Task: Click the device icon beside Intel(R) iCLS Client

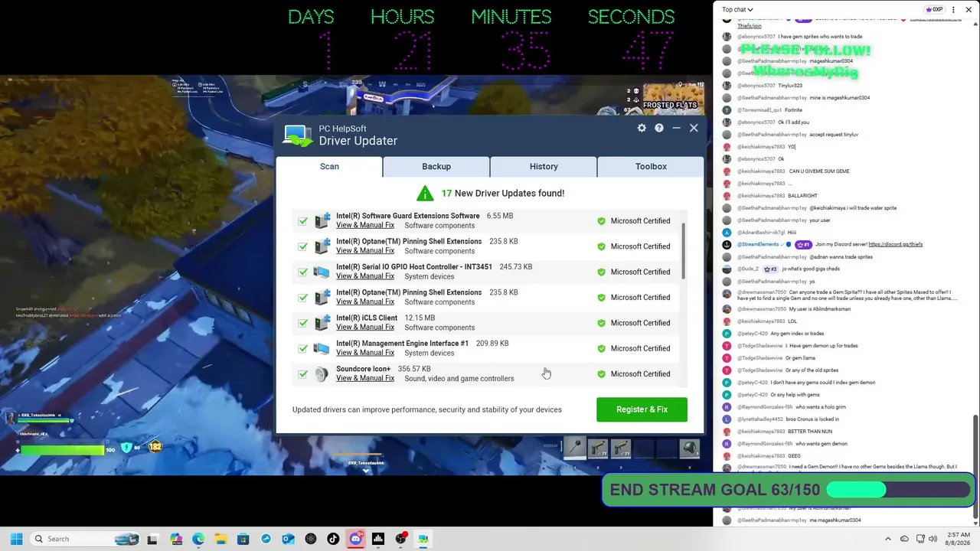Action: click(x=322, y=323)
